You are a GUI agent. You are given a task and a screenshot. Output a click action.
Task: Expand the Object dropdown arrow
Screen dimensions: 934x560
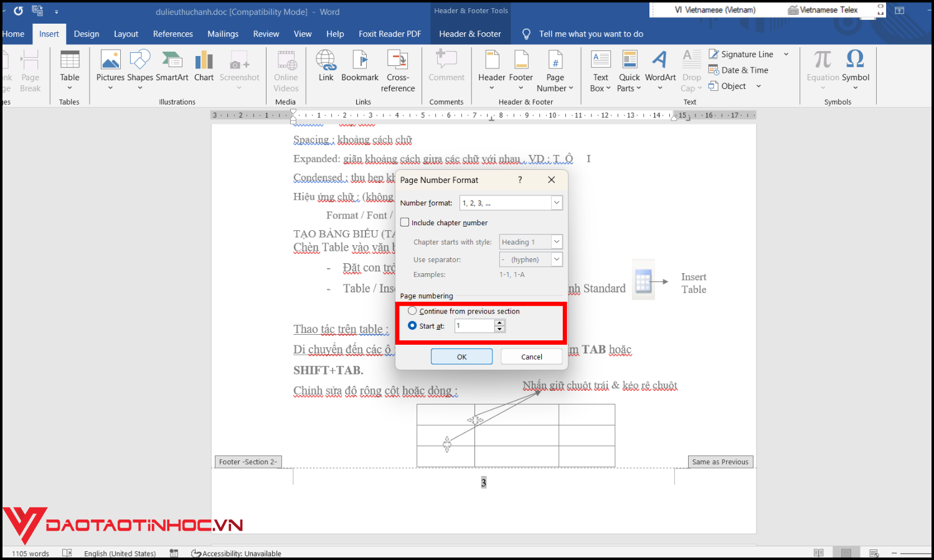[x=758, y=86]
